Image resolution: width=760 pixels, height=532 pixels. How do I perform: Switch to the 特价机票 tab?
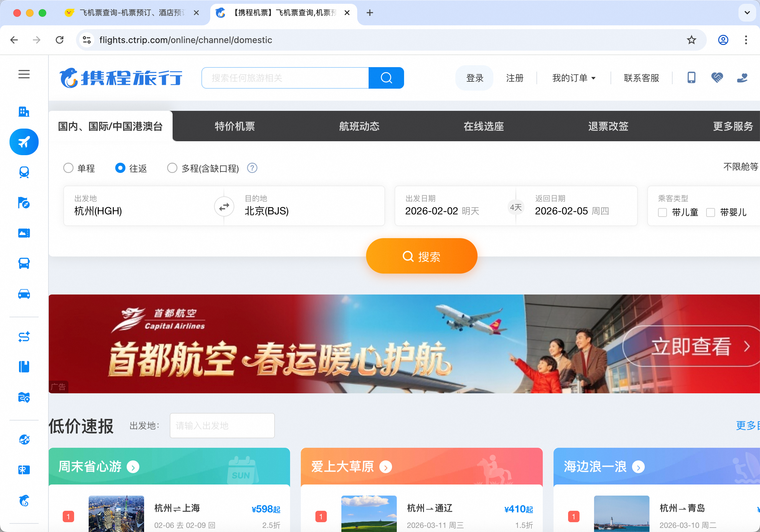point(235,126)
